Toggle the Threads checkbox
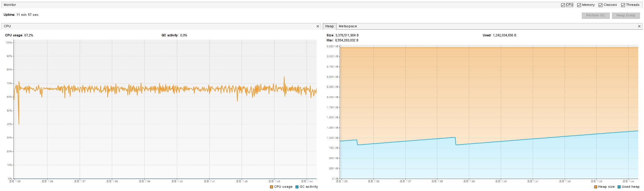This screenshot has height=191, width=644. [623, 5]
